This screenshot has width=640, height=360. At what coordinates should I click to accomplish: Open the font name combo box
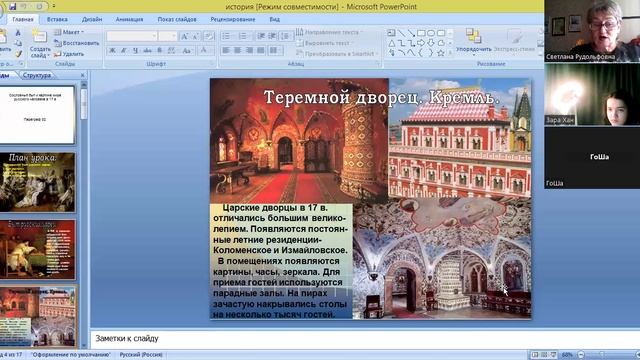(x=132, y=36)
